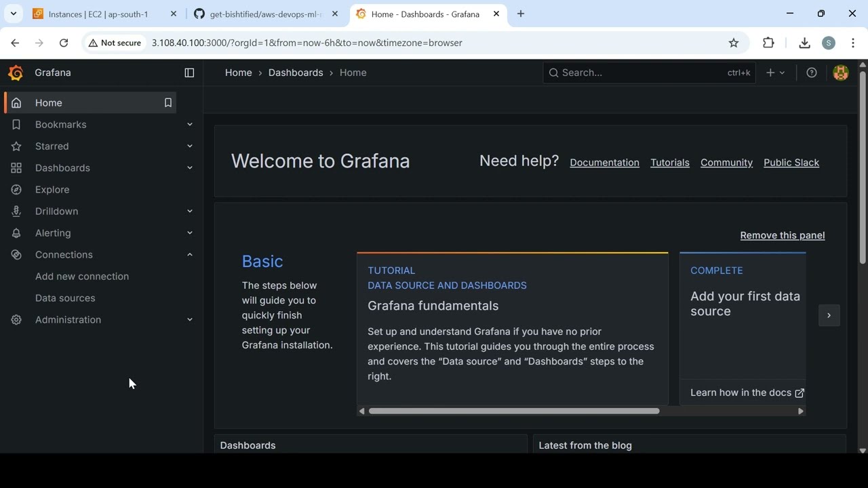Image resolution: width=868 pixels, height=488 pixels.
Task: Open Chrome profile S icon
Action: point(828,43)
